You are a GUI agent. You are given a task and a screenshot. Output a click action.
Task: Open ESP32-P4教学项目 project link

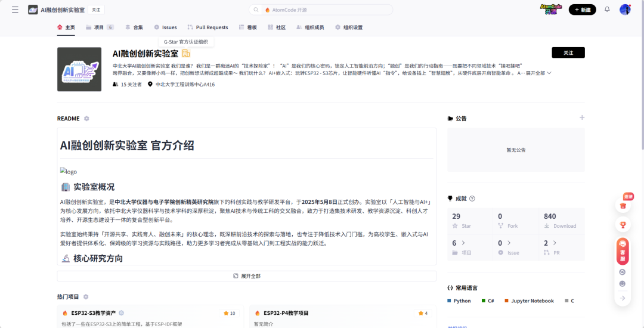(286, 313)
